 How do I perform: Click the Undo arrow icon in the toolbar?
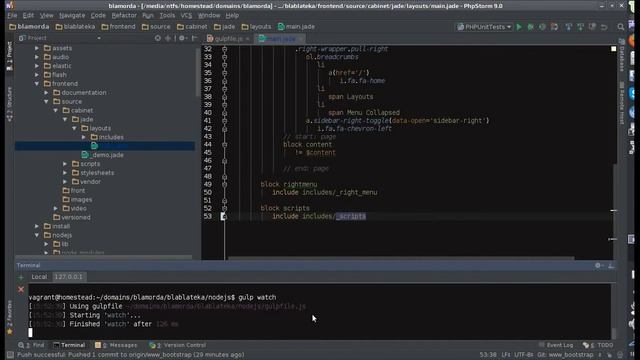click(604, 27)
